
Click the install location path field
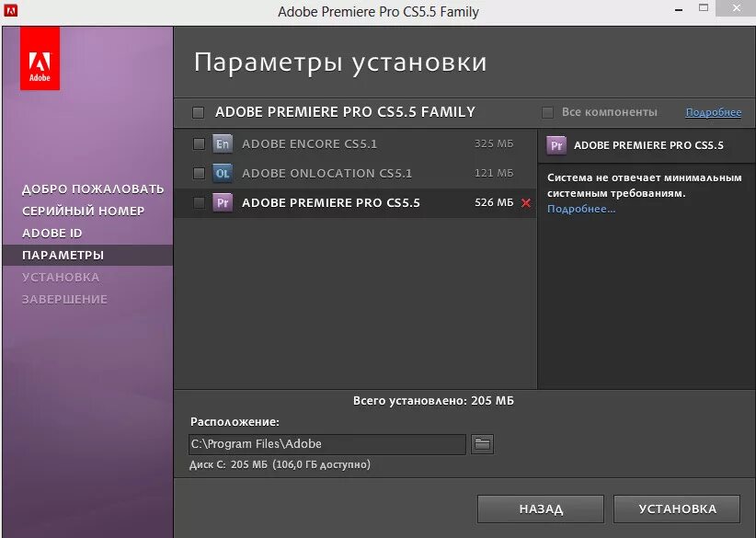(327, 444)
